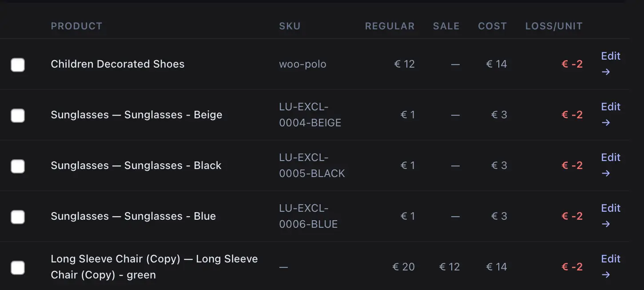Toggle checkbox for Sunglasses - Blue
The height and width of the screenshot is (290, 644).
pyautogui.click(x=18, y=217)
